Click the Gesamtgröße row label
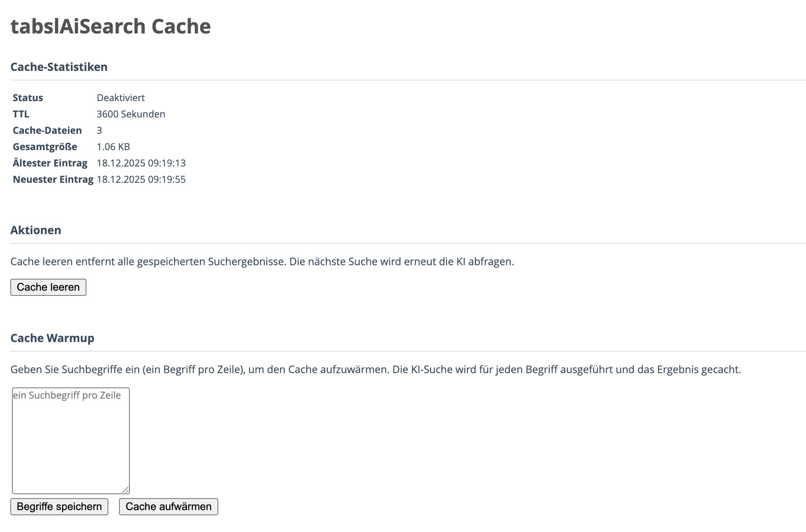The width and height of the screenshot is (806, 532). (45, 147)
